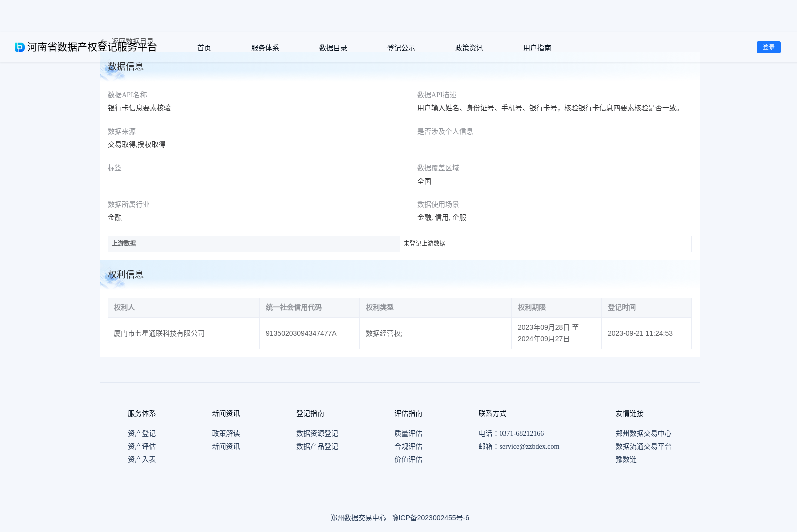The width and height of the screenshot is (797, 532).
Task: Click footer link 数据资源登记
Action: point(317,433)
